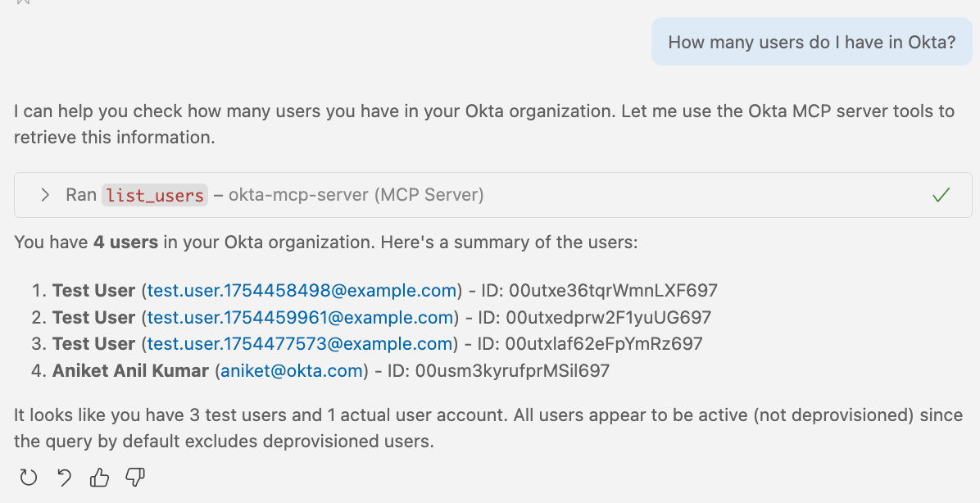This screenshot has width=980, height=503.
Task: Click the bookmark icon in the top-left corner
Action: [23, 4]
